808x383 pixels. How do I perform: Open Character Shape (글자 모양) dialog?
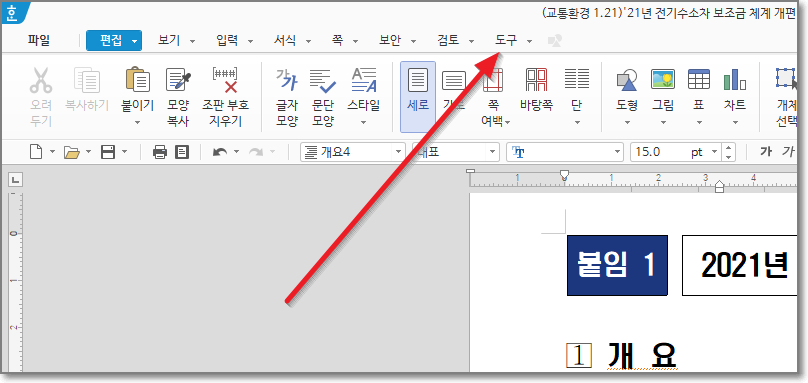287,98
